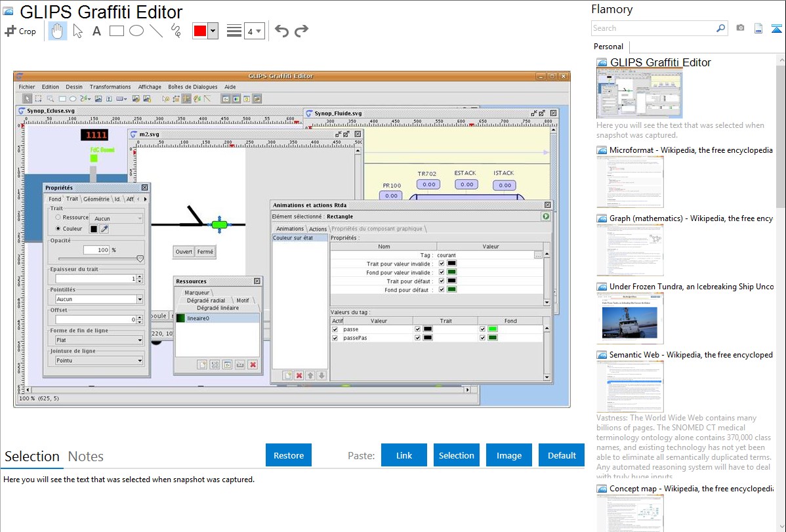Click the page document icon beside camera
Image resolution: width=786 pixels, height=532 pixels.
point(758,28)
